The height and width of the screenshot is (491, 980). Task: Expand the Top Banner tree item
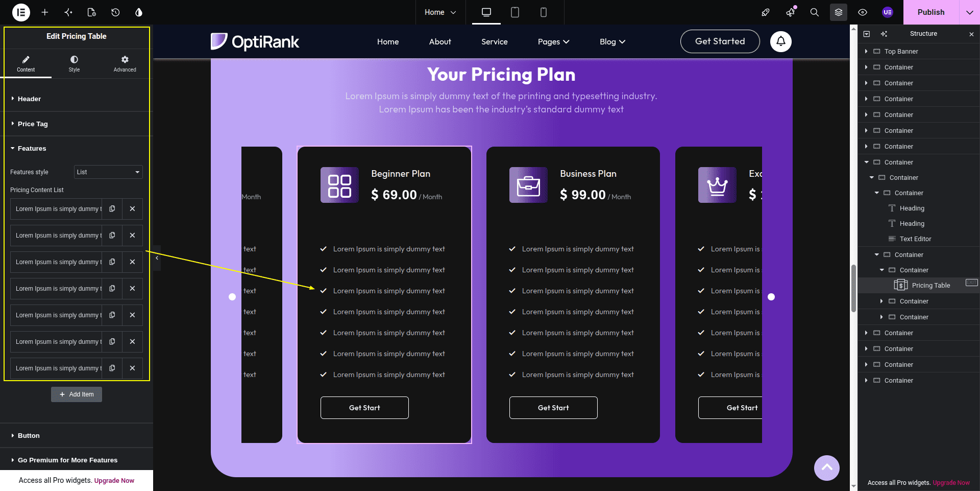click(866, 51)
